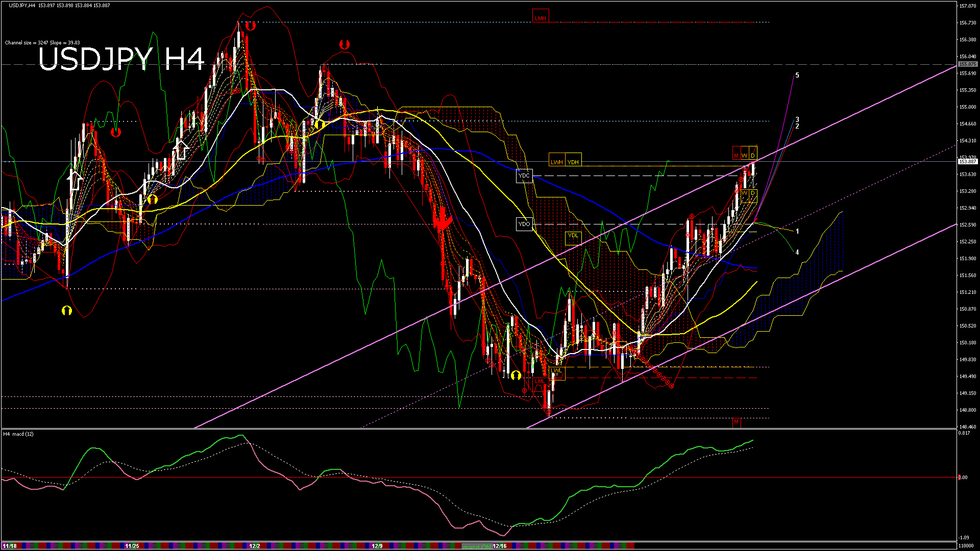Select forecast line label 1
Screen dimensions: 980x551
click(797, 232)
